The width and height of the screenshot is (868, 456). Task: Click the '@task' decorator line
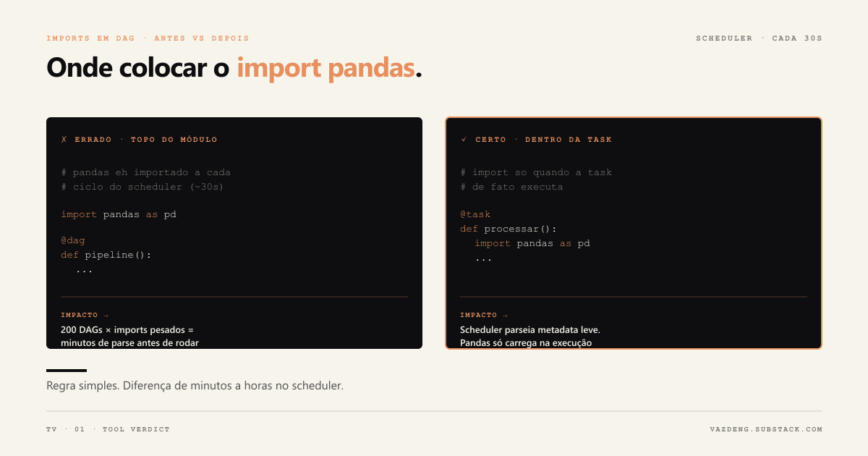click(475, 214)
